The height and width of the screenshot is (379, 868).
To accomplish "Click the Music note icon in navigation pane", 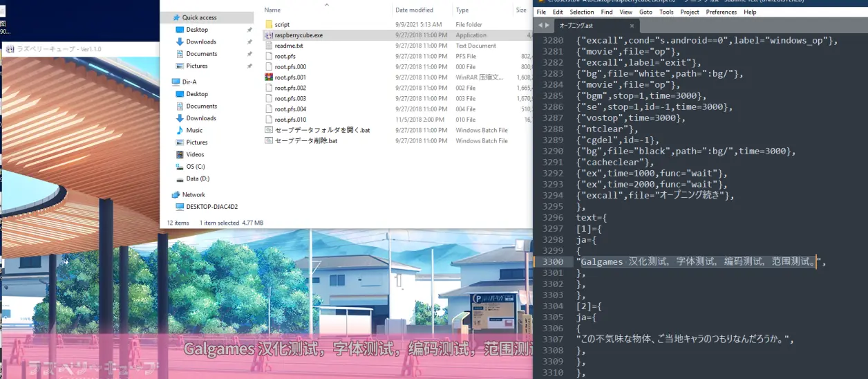I will 180,130.
